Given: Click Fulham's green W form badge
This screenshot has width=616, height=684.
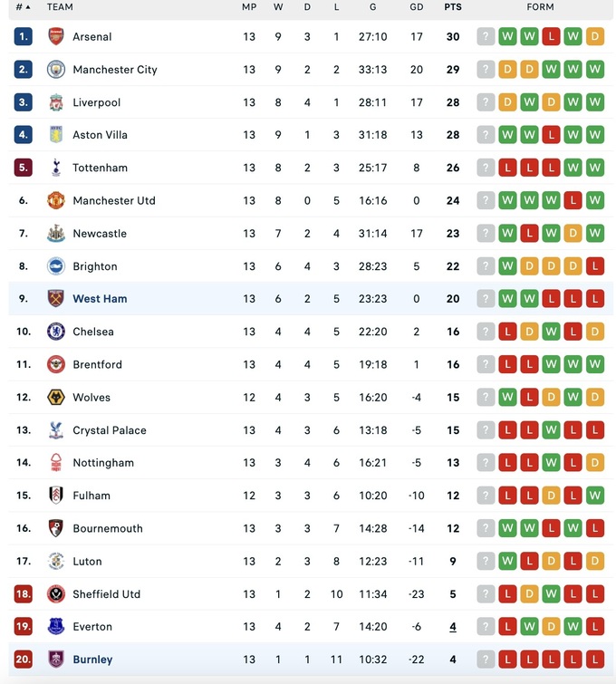Looking at the screenshot, I should pos(594,496).
